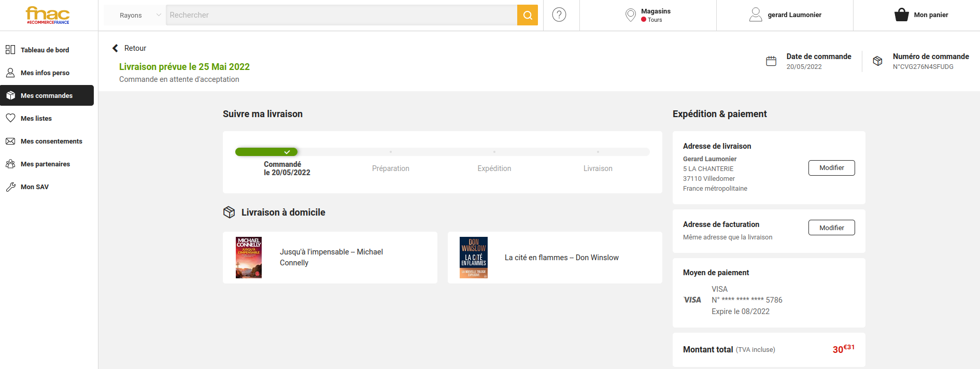Open the user account profile icon
Viewport: 980px width, 369px height.
tap(756, 15)
